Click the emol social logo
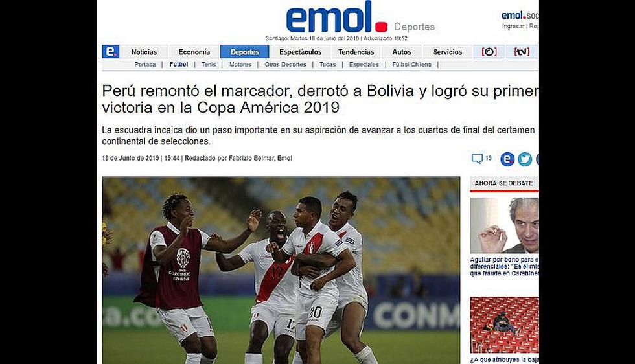The image size is (635, 364). click(520, 16)
